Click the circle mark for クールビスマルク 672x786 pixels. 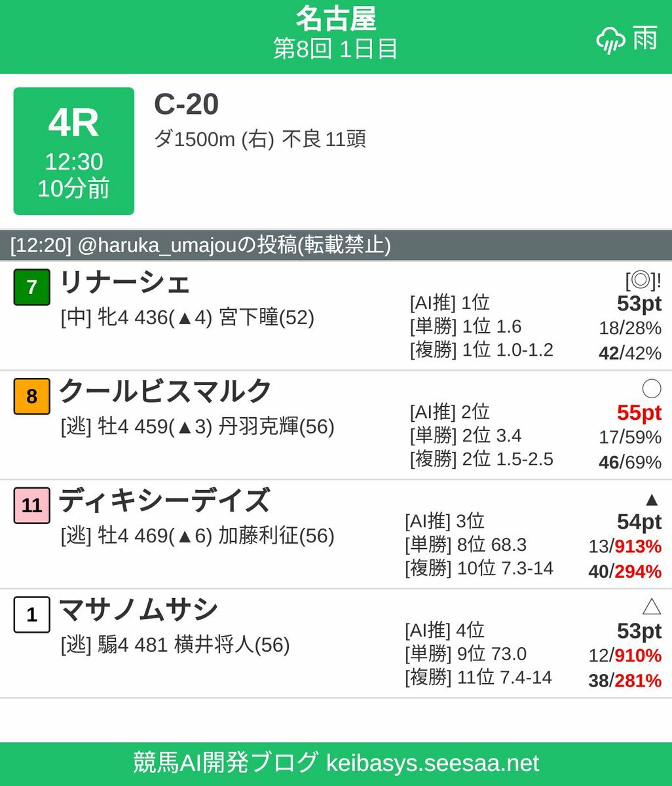[x=651, y=389]
